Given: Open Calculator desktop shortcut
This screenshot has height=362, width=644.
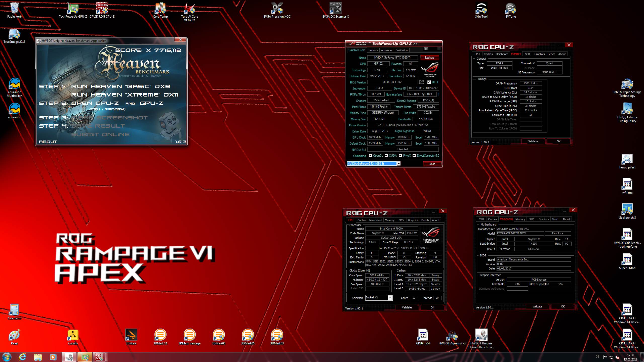Looking at the screenshot, I should coord(14,312).
